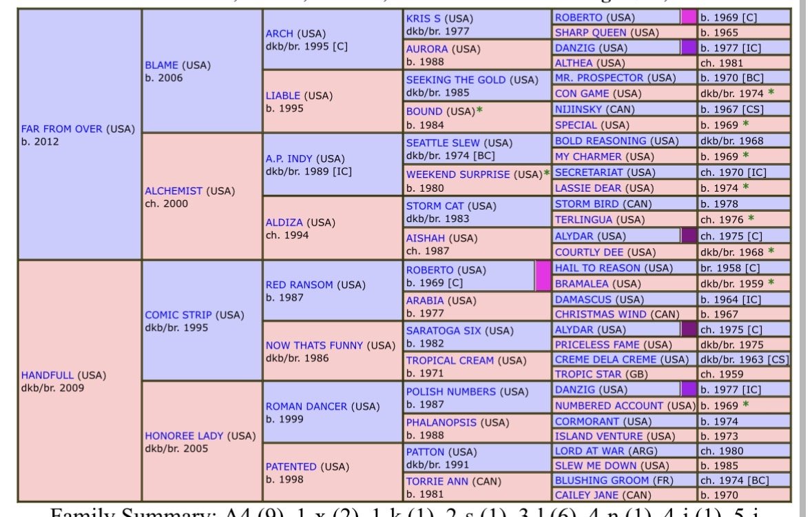Click the SEATTLE SLEW link

[x=444, y=143]
